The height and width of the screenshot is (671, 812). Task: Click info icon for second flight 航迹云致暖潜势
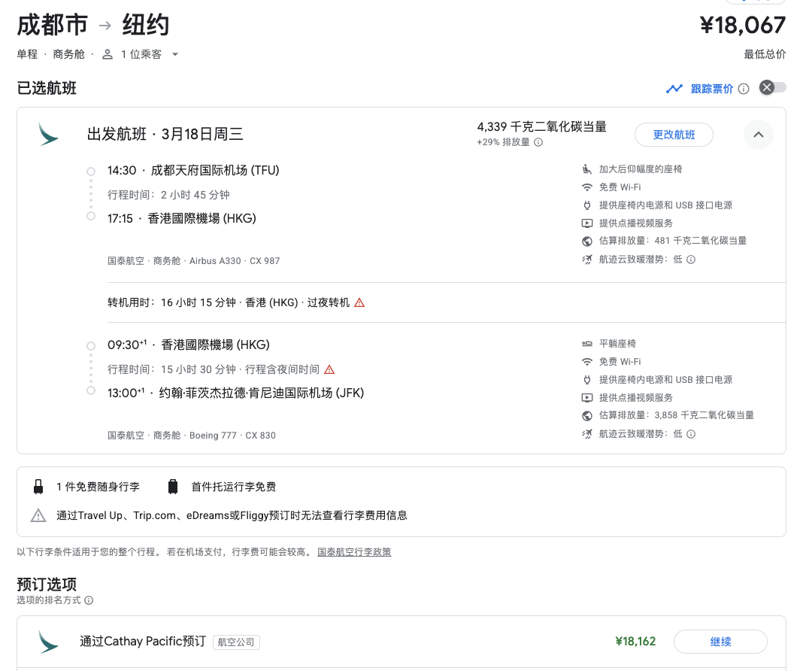[x=691, y=434]
